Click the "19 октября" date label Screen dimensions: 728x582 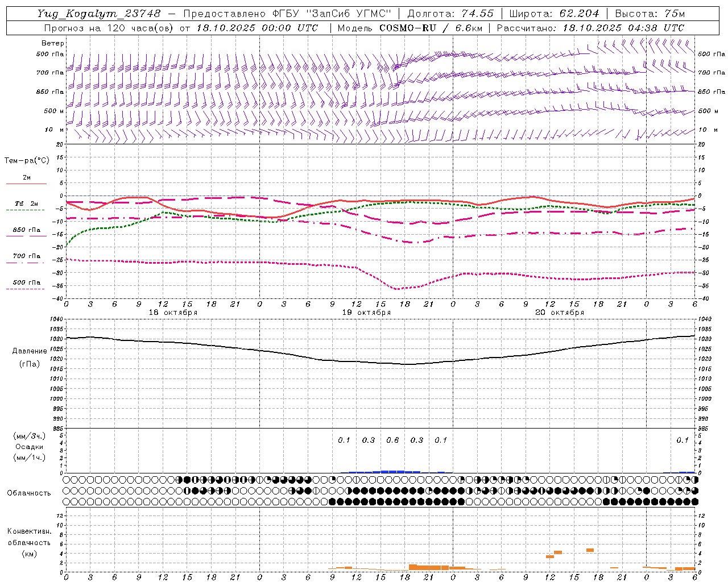[366, 313]
